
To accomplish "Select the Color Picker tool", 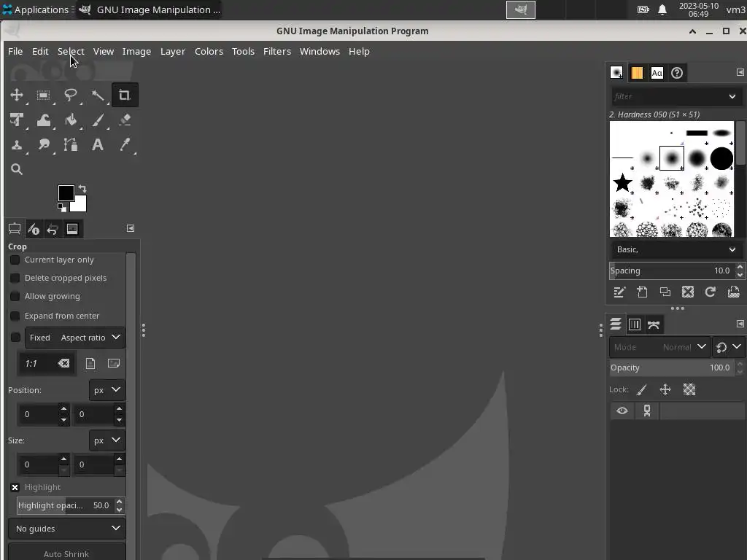I will (125, 144).
